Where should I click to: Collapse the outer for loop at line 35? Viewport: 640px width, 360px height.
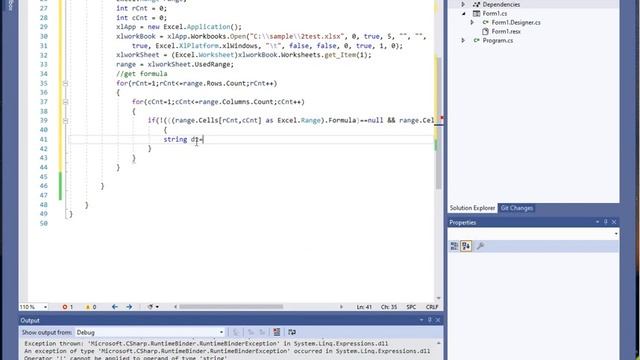[65, 83]
